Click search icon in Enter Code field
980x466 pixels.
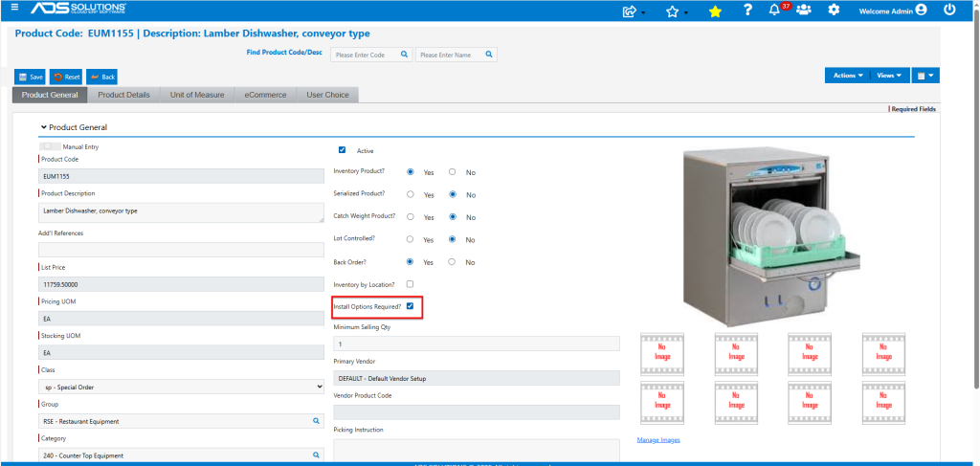coord(404,55)
